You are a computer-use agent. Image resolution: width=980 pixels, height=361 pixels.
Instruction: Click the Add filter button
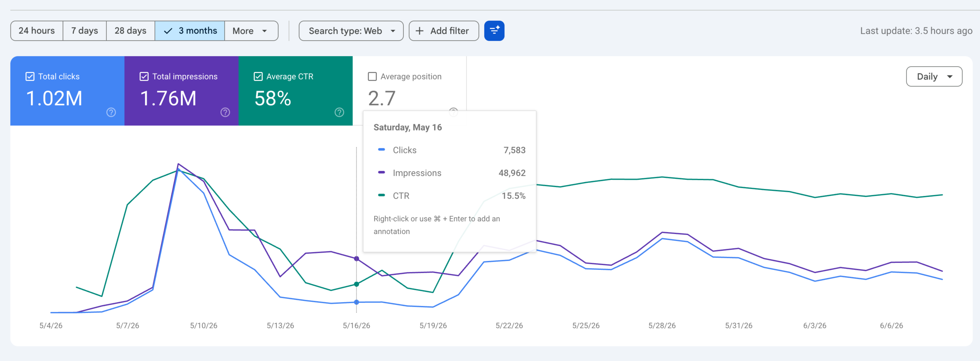[x=444, y=31]
